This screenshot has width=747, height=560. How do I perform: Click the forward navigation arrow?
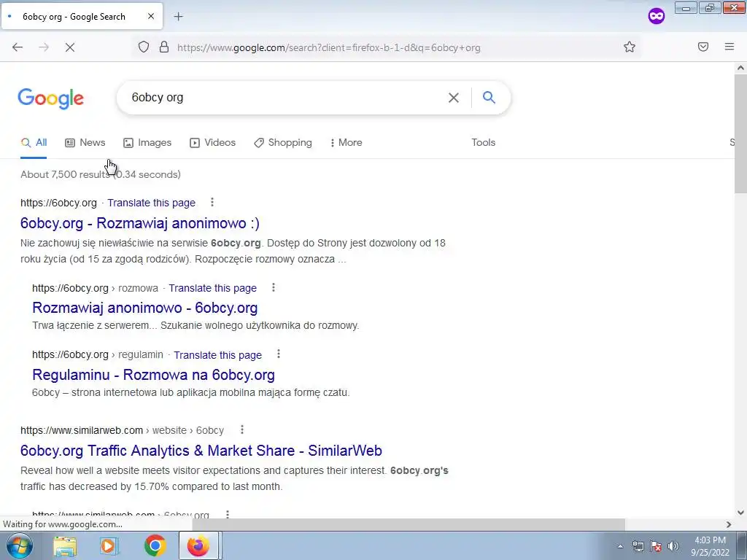(x=44, y=47)
